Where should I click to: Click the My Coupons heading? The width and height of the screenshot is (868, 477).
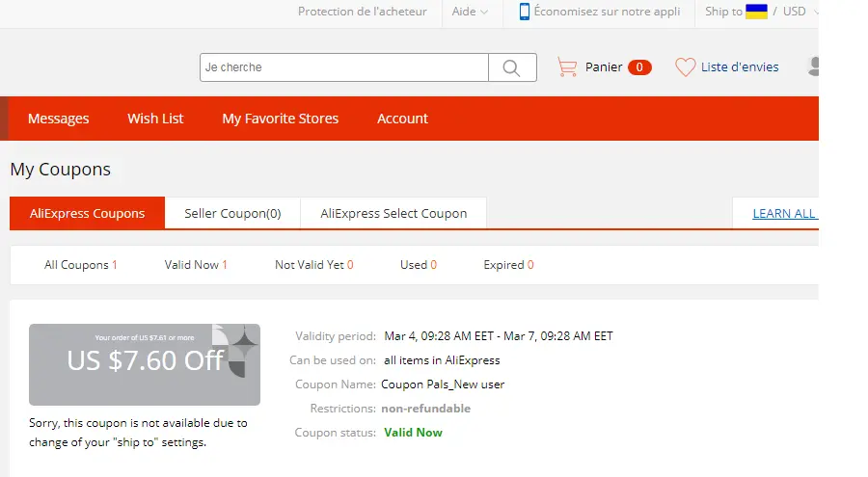coord(61,170)
